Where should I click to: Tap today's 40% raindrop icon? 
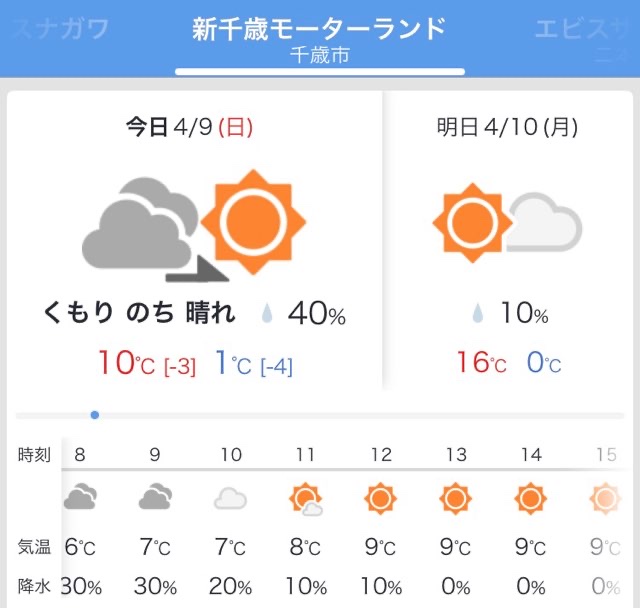coord(267,313)
